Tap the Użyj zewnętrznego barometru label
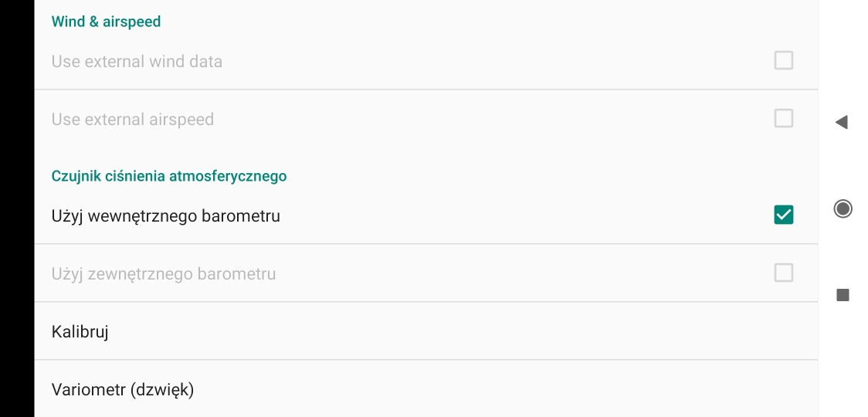 163,274
